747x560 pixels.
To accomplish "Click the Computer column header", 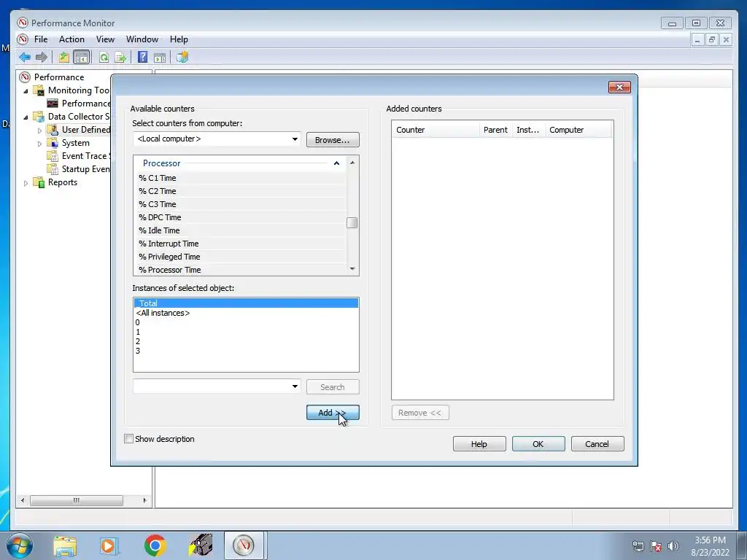I will 578,130.
